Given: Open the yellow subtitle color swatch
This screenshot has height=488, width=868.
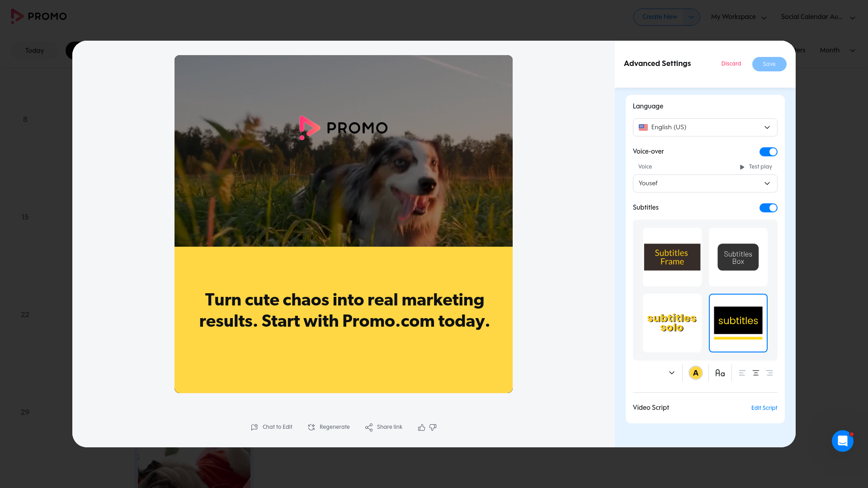Looking at the screenshot, I should 696,373.
